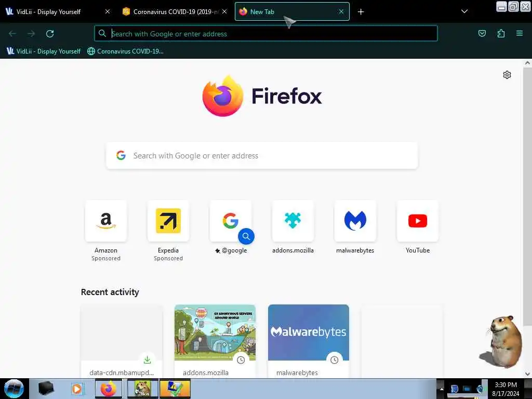532x399 pixels.
Task: Focus the center Google search box
Action: [262, 156]
